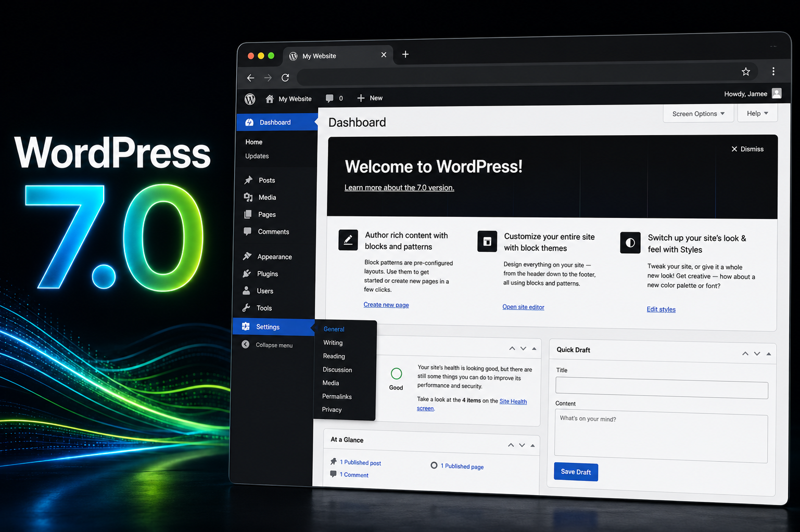Image resolution: width=800 pixels, height=532 pixels.
Task: Click the Edit styles link
Action: [x=661, y=309]
